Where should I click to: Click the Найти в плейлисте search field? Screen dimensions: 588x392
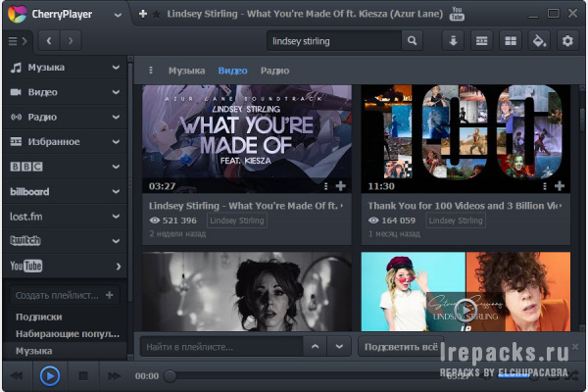pos(221,347)
